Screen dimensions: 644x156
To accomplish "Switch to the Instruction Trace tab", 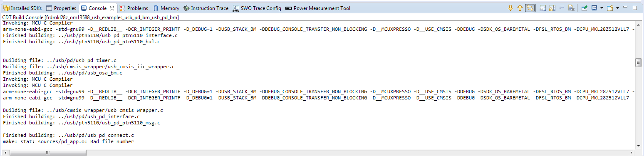I will tap(206, 8).
